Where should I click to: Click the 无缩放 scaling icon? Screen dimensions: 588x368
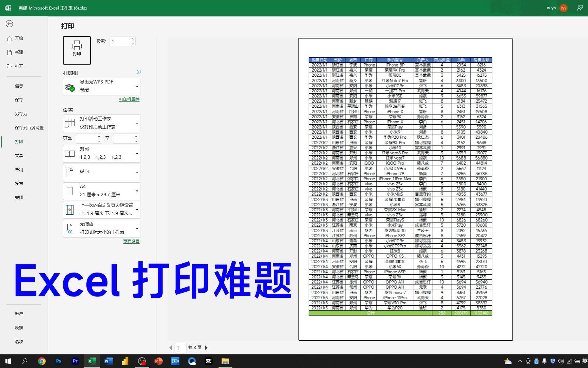coord(69,228)
